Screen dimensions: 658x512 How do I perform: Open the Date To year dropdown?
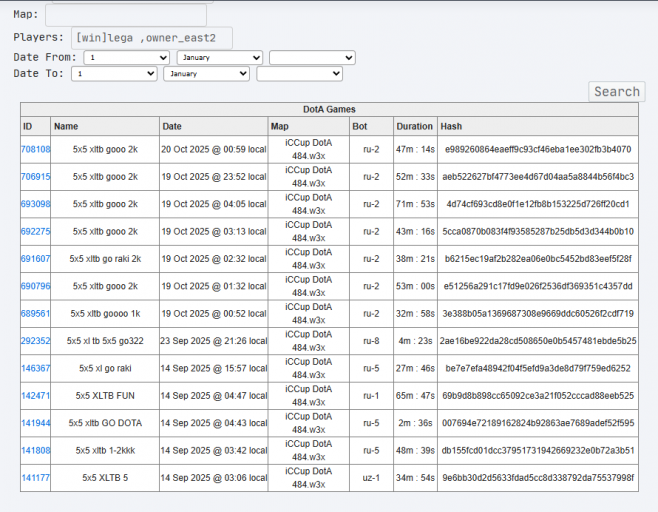click(x=300, y=73)
